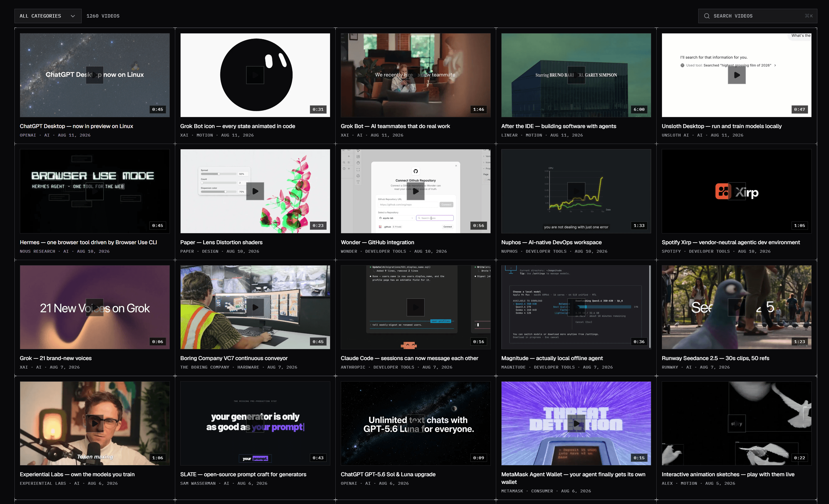The image size is (829, 504).
Task: Click play icon on Wonder GitHub integration thumbnail
Action: pos(416,191)
